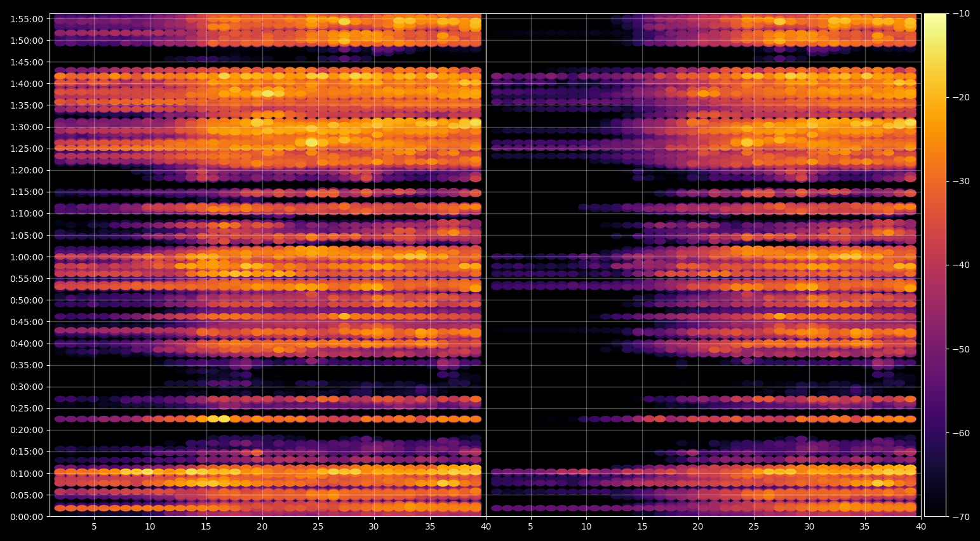
Task: Click x-axis label 25 under left plot
Action: coord(318,526)
